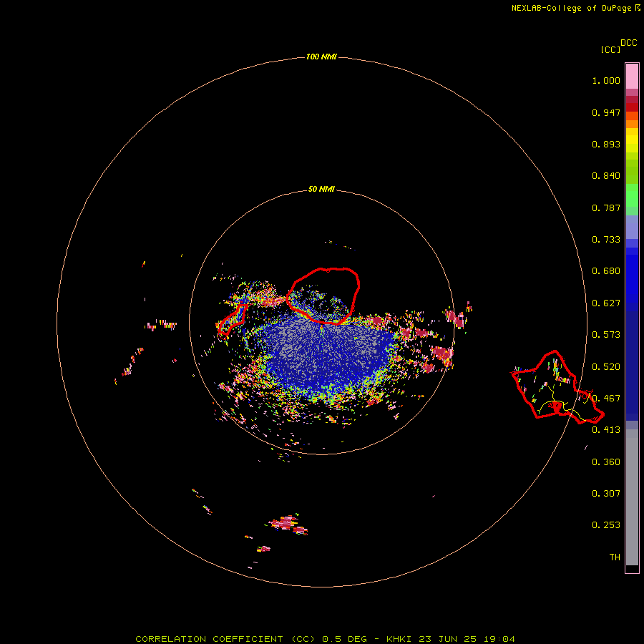Click the 0.573 value on the color scale
The width and height of the screenshot is (644, 644).
[606, 335]
